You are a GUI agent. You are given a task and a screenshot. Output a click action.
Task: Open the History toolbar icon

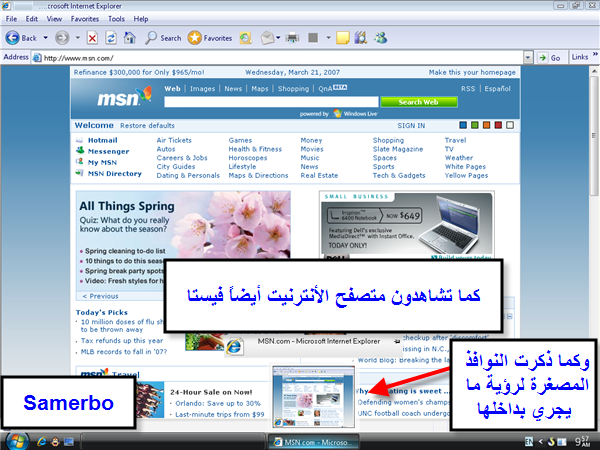[246, 38]
